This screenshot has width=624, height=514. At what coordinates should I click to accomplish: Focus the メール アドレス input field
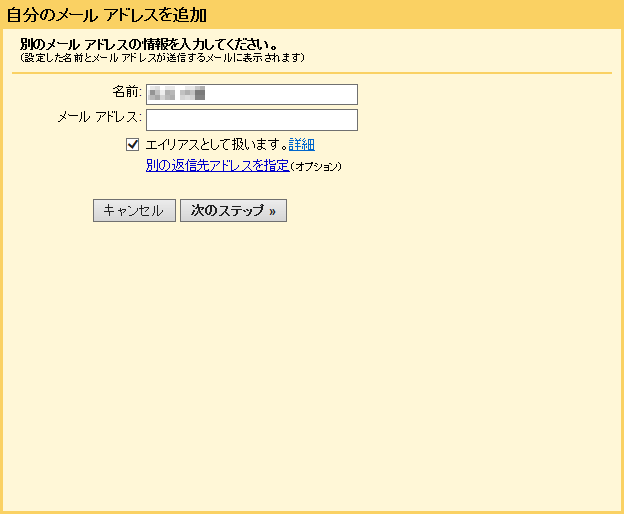click(252, 120)
